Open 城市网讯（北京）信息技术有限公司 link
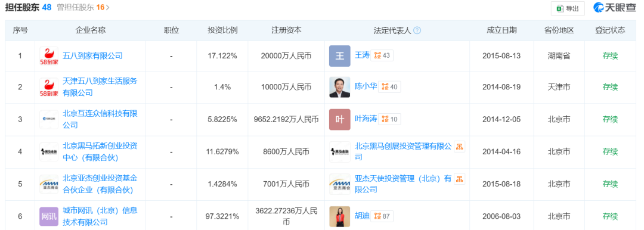 point(100,216)
